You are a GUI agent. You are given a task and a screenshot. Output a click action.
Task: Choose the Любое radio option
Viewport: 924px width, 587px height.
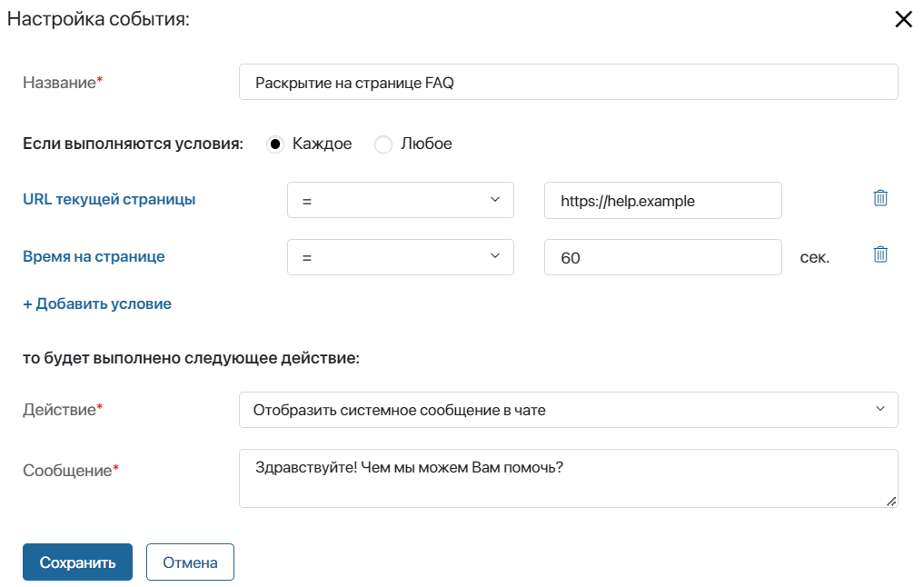pos(383,144)
